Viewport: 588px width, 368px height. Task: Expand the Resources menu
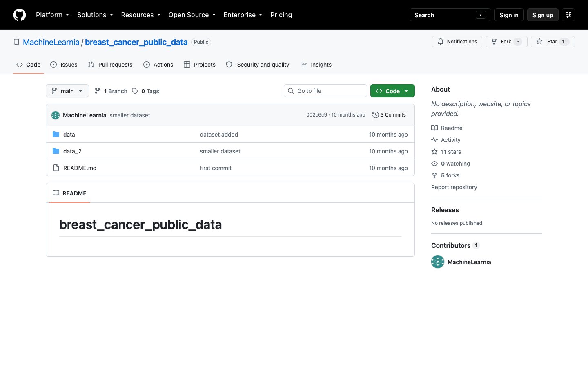coord(140,15)
